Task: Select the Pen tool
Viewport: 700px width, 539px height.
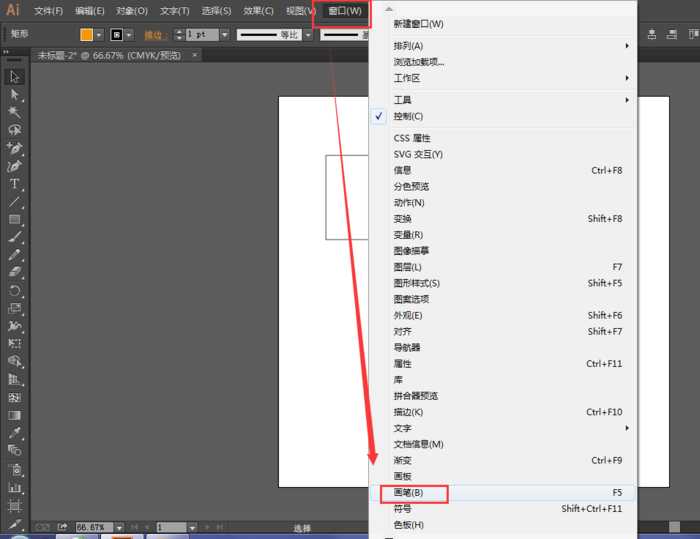Action: (x=15, y=148)
